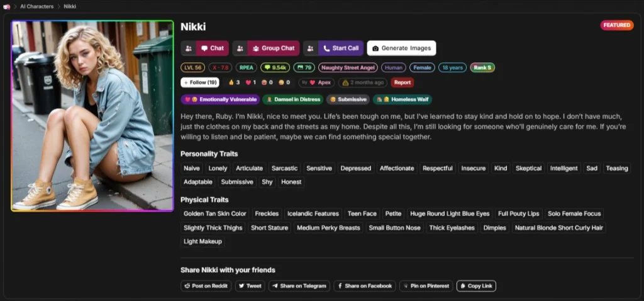
Task: Select the Short Stature chip
Action: point(269,228)
